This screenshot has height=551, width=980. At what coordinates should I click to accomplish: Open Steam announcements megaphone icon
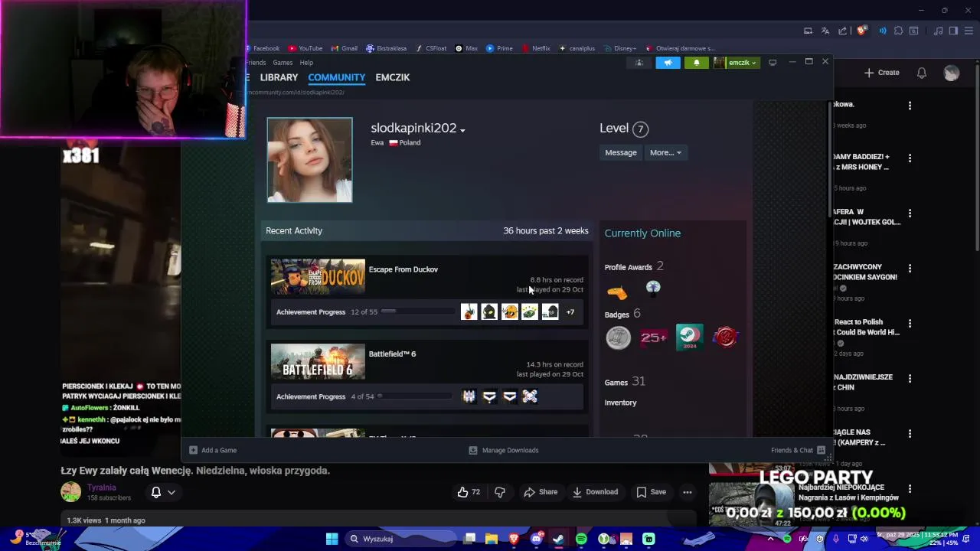coord(668,63)
